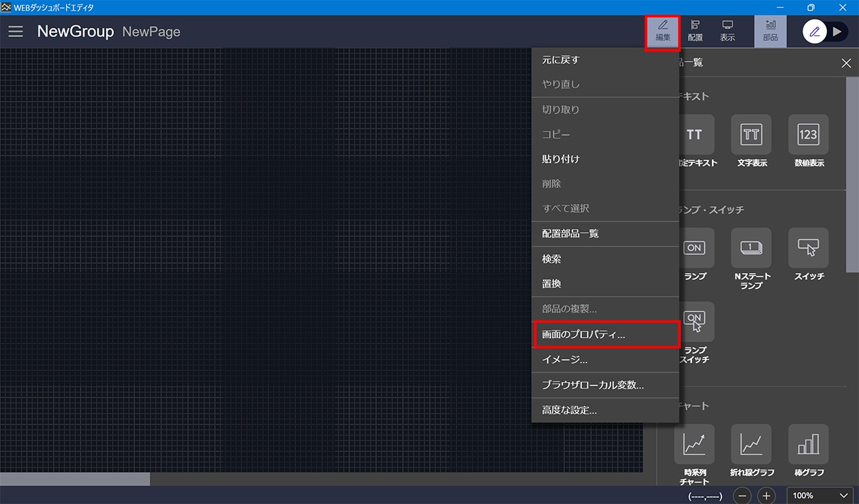Toggle the 部品 (Parts) panel button
The height and width of the screenshot is (504, 859).
[770, 31]
